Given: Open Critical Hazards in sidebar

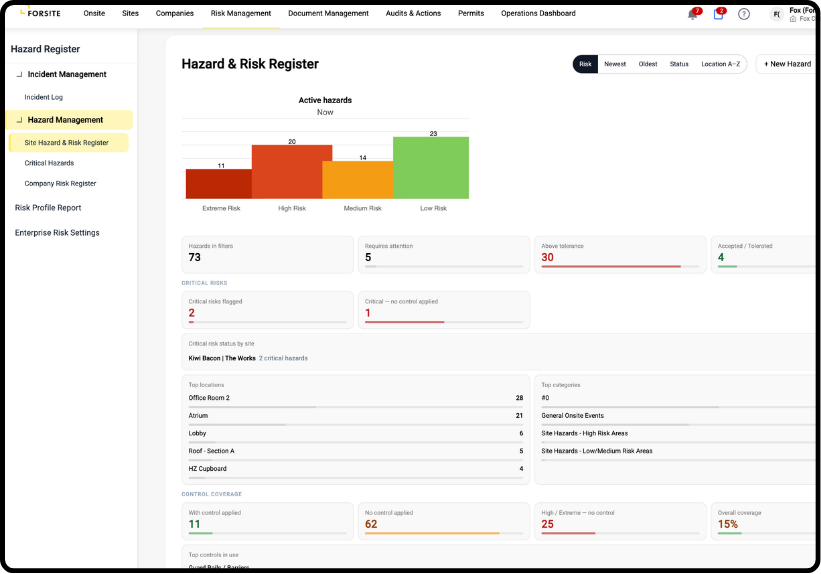Looking at the screenshot, I should click(x=49, y=163).
